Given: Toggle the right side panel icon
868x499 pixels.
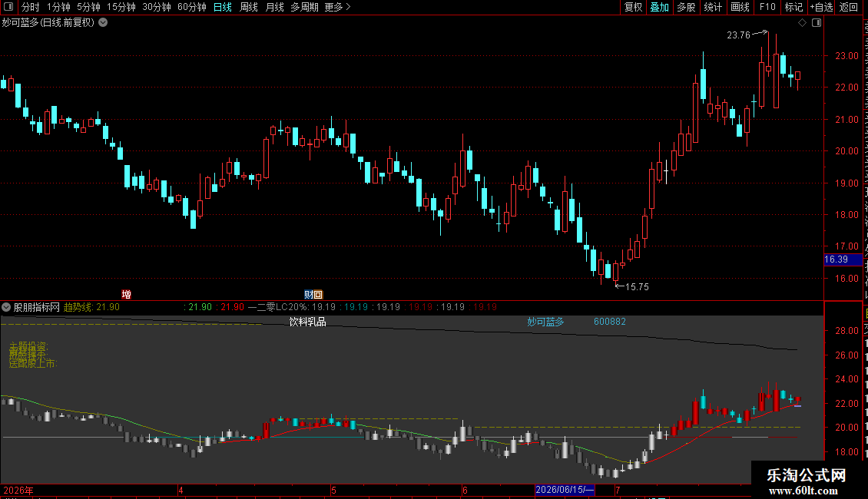Looking at the screenshot, I should (x=817, y=23).
